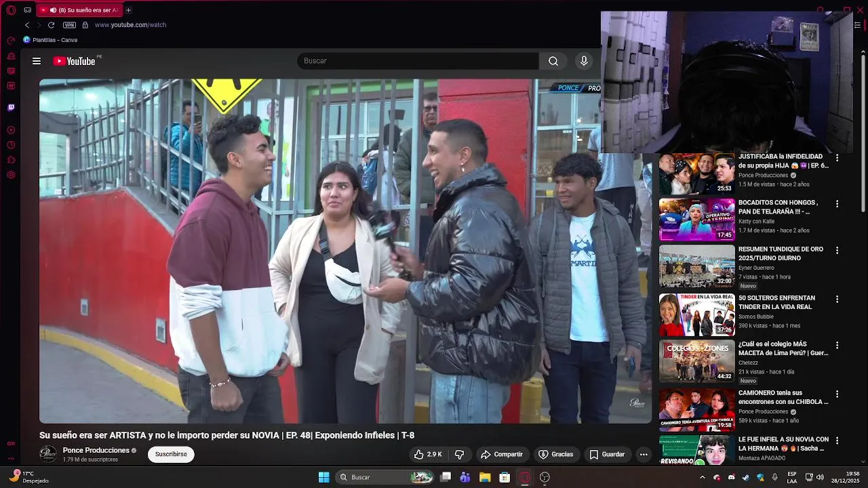Go back with the browser back arrow
This screenshot has width=868, height=488.
[27, 25]
